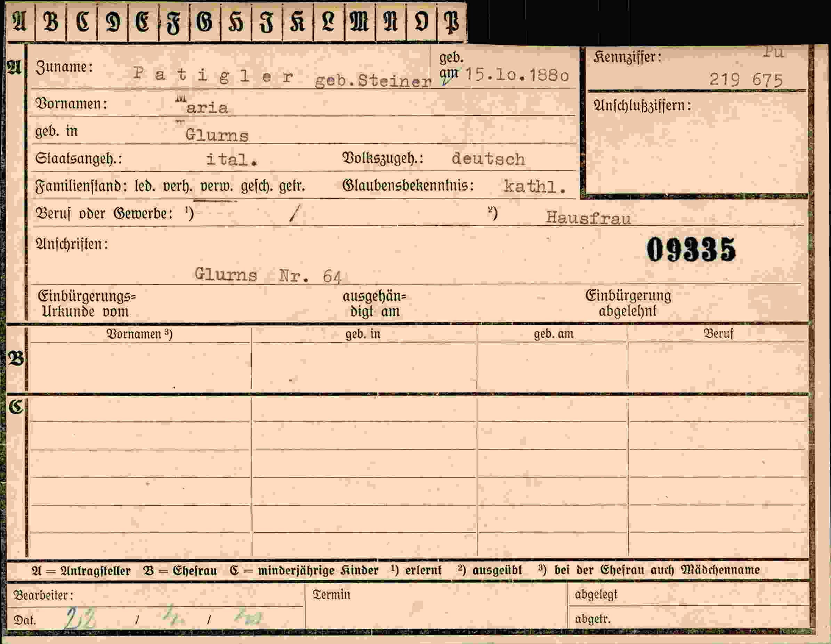Click the first name 'Maria'
831x644 pixels.
point(202,105)
